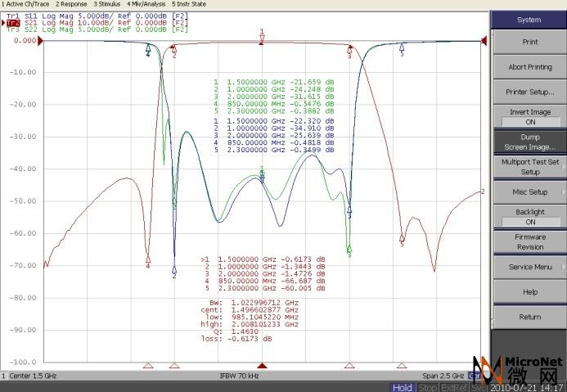567x392 pixels.
Task: Click low 985.1045220 MHz readout
Action: 252,318
